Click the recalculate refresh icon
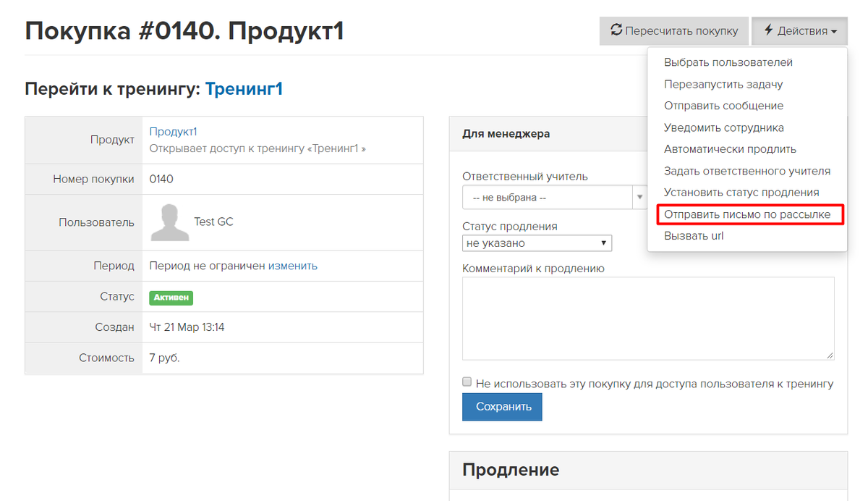This screenshot has height=501, width=868. (x=616, y=30)
